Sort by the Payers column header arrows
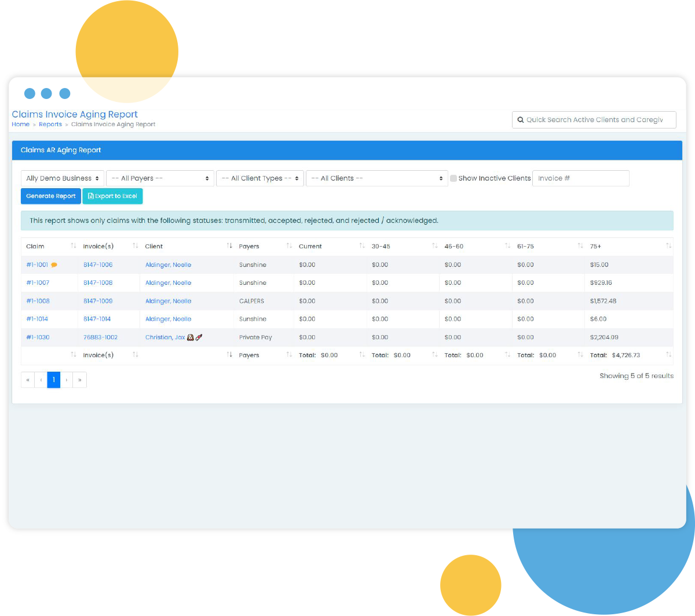695x616 pixels. click(288, 246)
